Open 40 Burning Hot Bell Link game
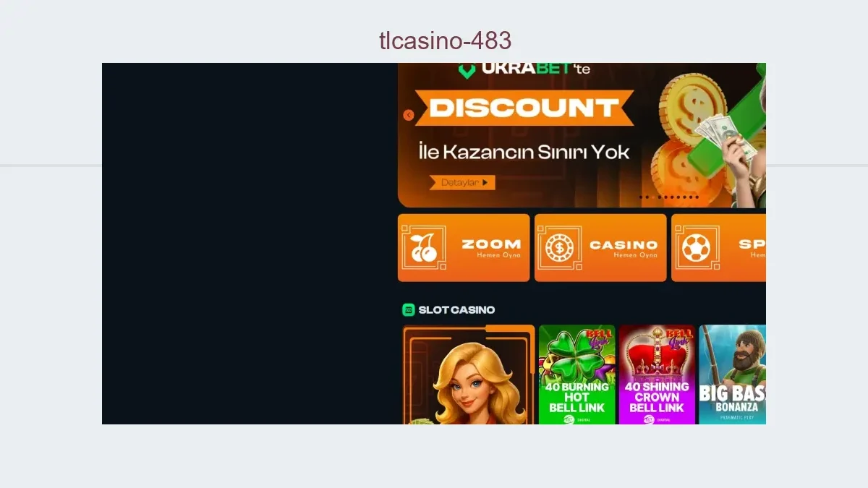 coord(576,374)
